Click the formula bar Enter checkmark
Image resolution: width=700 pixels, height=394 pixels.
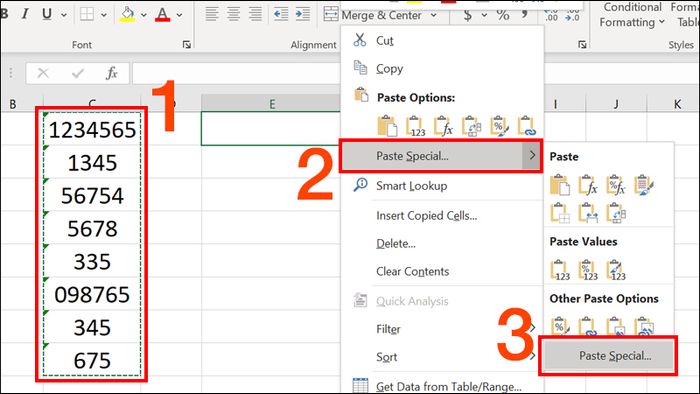[x=78, y=73]
